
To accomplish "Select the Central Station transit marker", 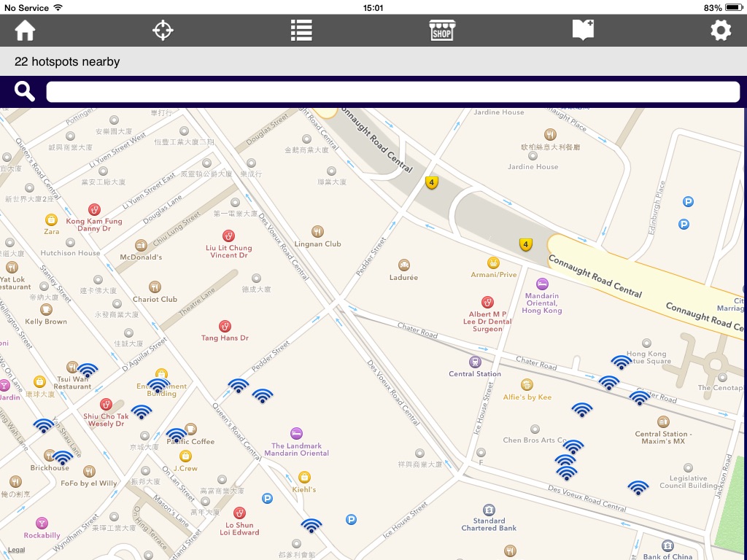I will pyautogui.click(x=475, y=362).
